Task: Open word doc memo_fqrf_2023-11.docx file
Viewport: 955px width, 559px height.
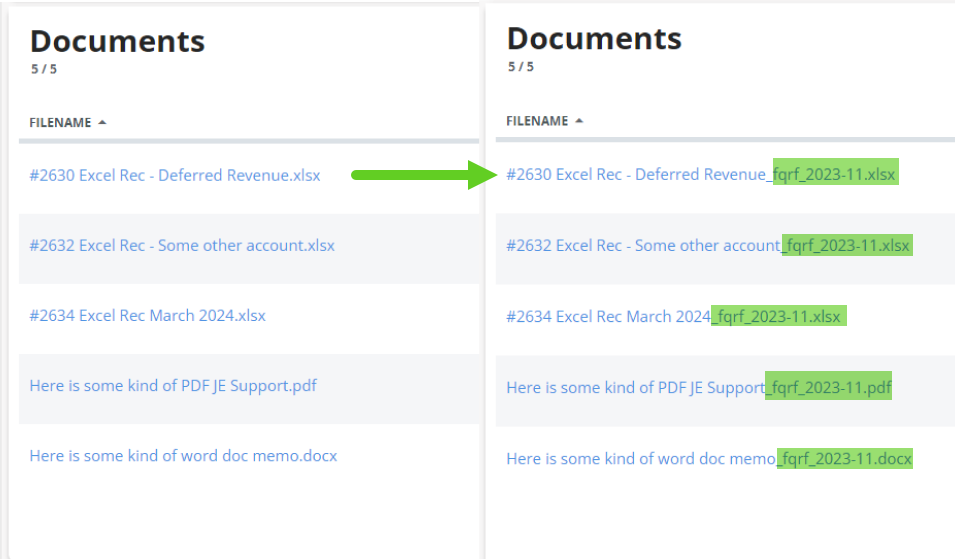Action: [708, 458]
